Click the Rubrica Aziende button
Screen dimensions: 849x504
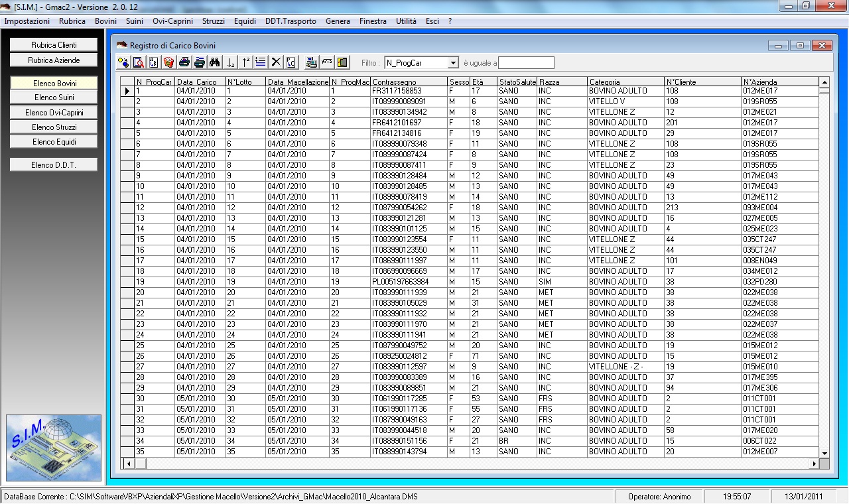[54, 60]
